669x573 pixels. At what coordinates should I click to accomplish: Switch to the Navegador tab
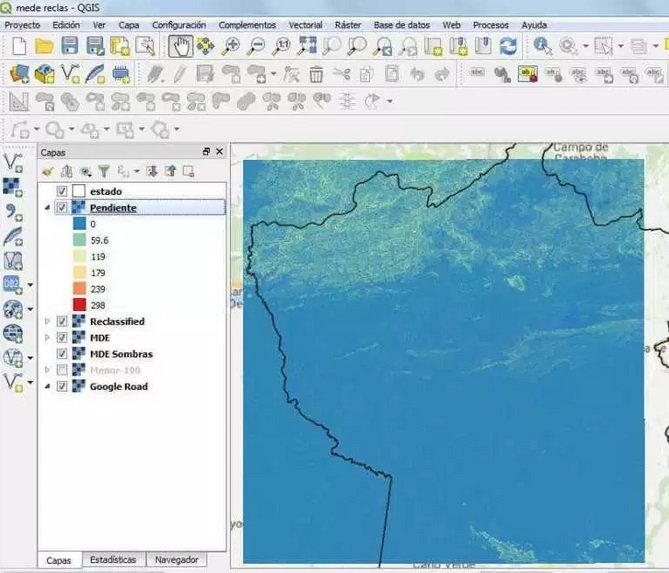coord(176,560)
